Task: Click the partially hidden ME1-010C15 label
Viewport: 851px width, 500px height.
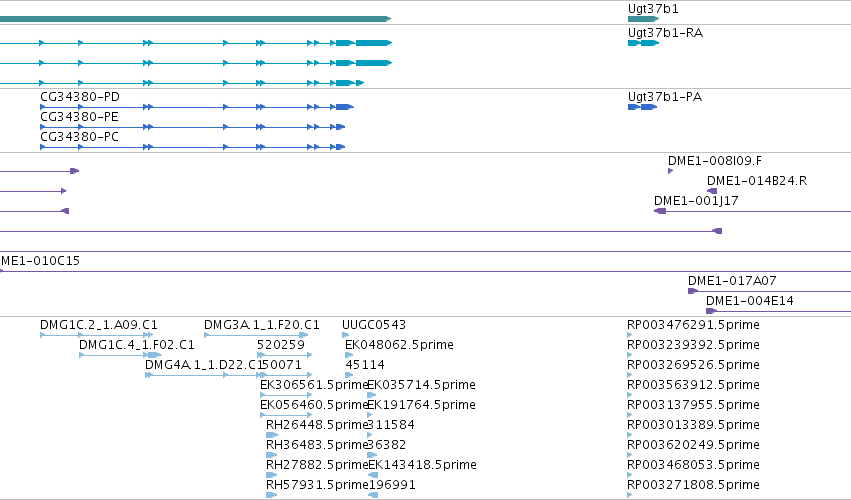Action: [x=40, y=261]
